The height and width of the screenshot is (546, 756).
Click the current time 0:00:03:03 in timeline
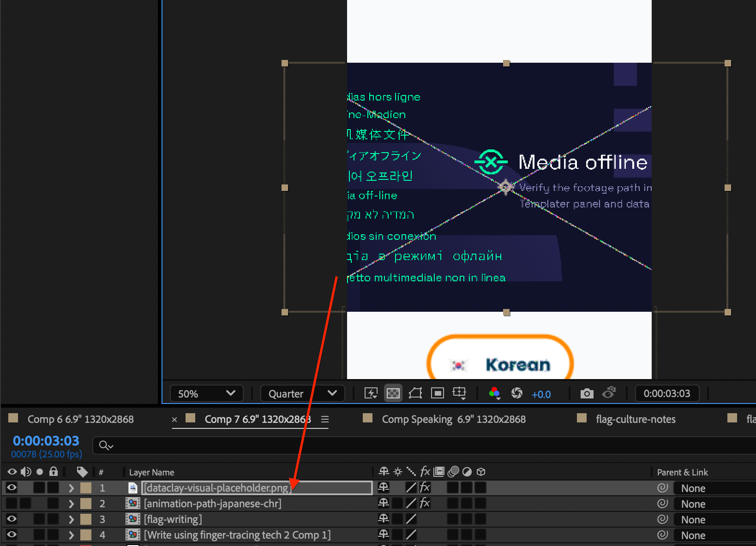tap(46, 441)
